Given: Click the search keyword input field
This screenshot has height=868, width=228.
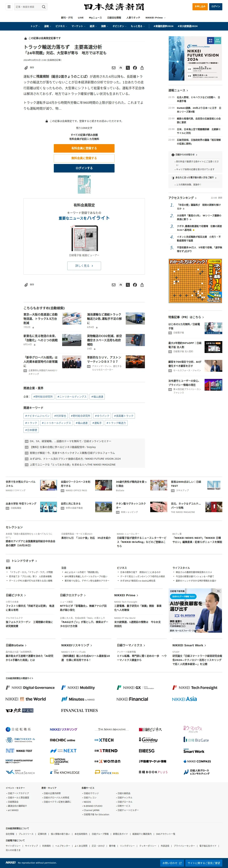Looking at the screenshot, I should (28, 7).
